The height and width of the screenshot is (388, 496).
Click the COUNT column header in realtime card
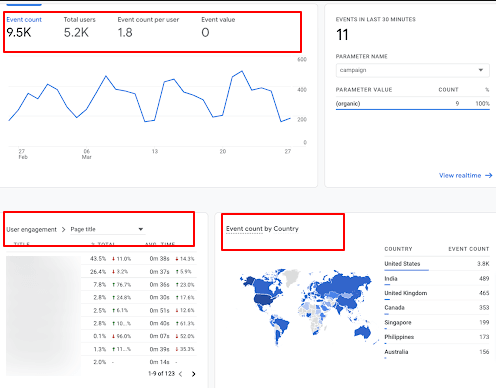pyautogui.click(x=448, y=90)
